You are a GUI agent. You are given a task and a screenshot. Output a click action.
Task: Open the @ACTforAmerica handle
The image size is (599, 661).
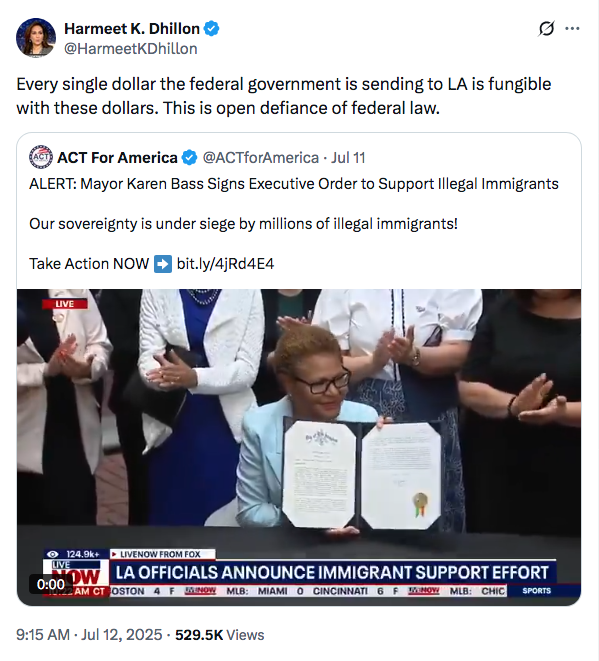pos(261,158)
